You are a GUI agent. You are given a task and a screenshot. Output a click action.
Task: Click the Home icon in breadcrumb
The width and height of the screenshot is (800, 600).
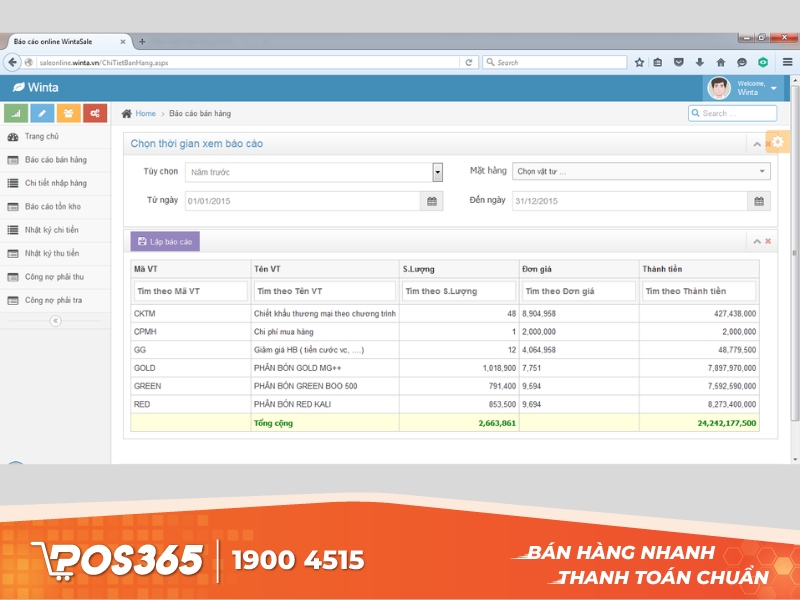(127, 113)
